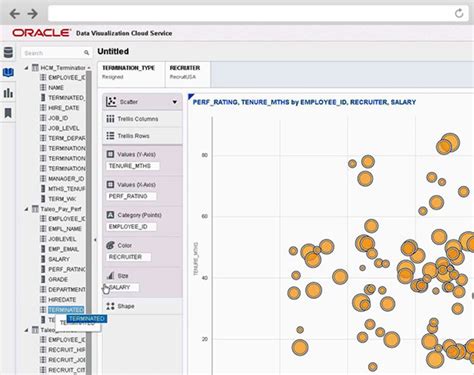Viewport: 474px width, 375px height.
Task: Click the browser forward arrow
Action: click(x=32, y=14)
